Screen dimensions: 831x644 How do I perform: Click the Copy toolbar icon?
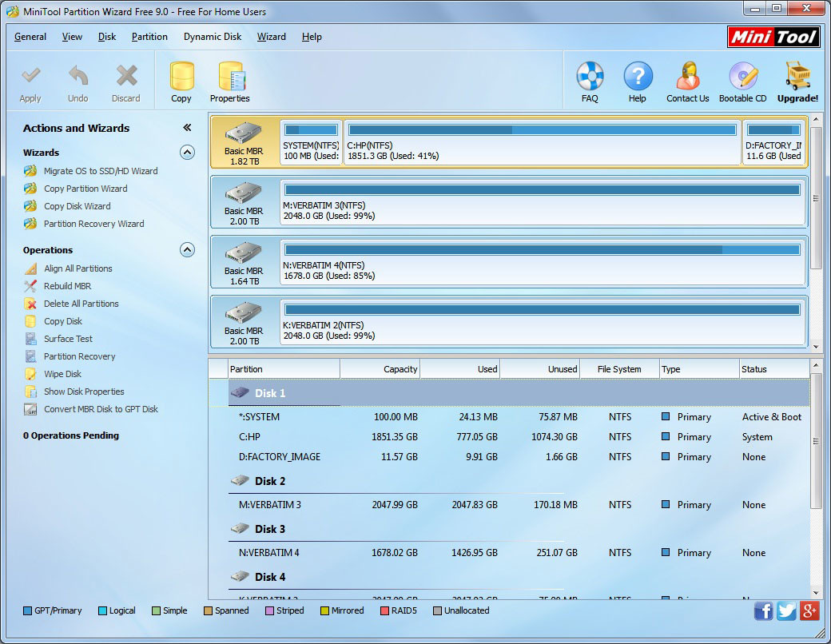(x=181, y=81)
